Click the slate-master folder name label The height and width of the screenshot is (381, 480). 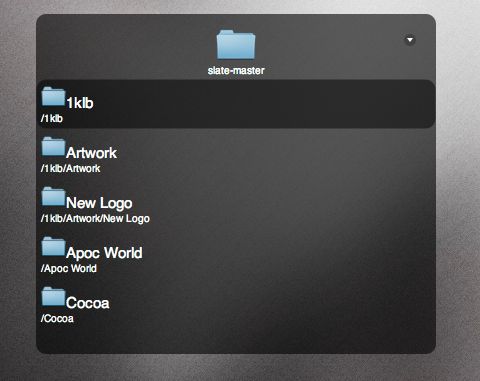[x=236, y=70]
